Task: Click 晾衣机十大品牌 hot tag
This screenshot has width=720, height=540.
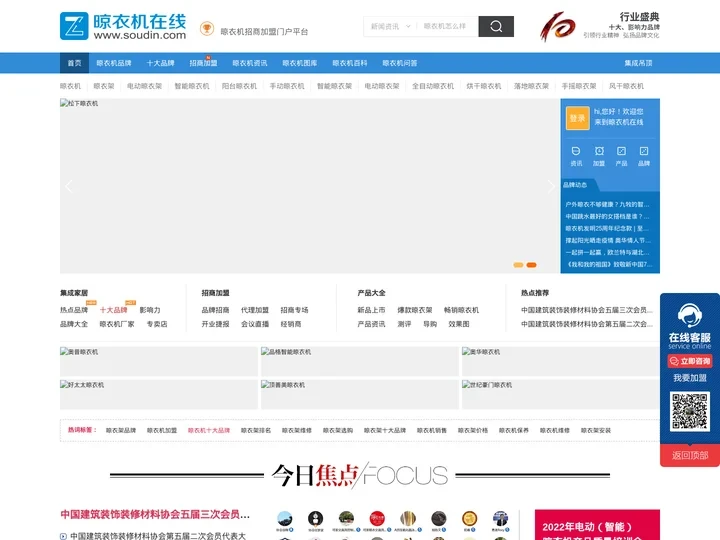Action: coord(209,430)
